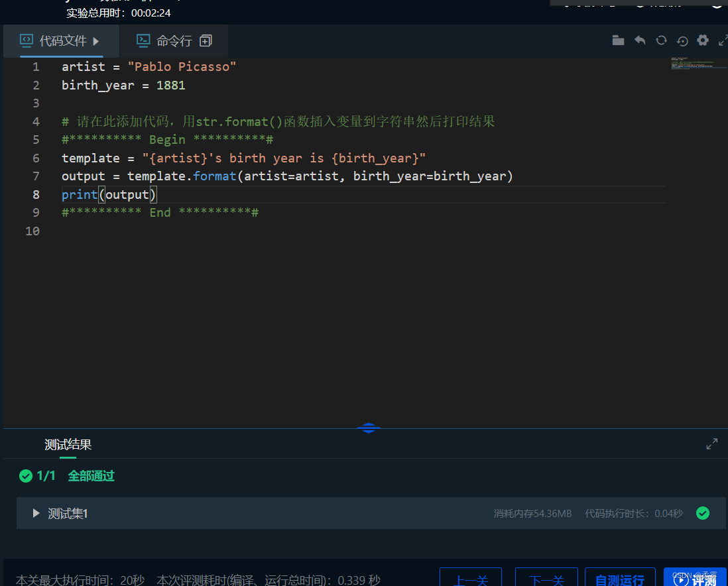
Task: Click the reset/refresh code icon
Action: 661,40
